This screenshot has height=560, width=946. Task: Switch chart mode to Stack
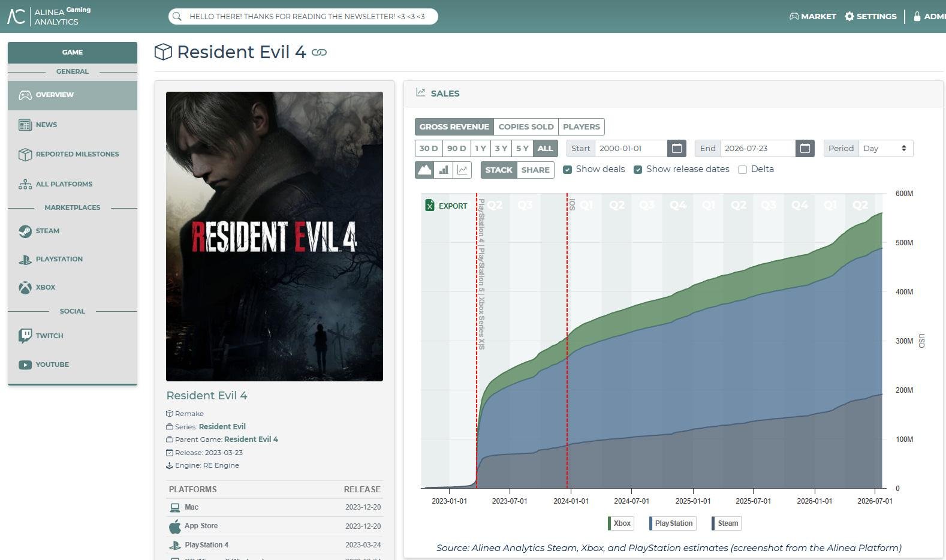[499, 170]
